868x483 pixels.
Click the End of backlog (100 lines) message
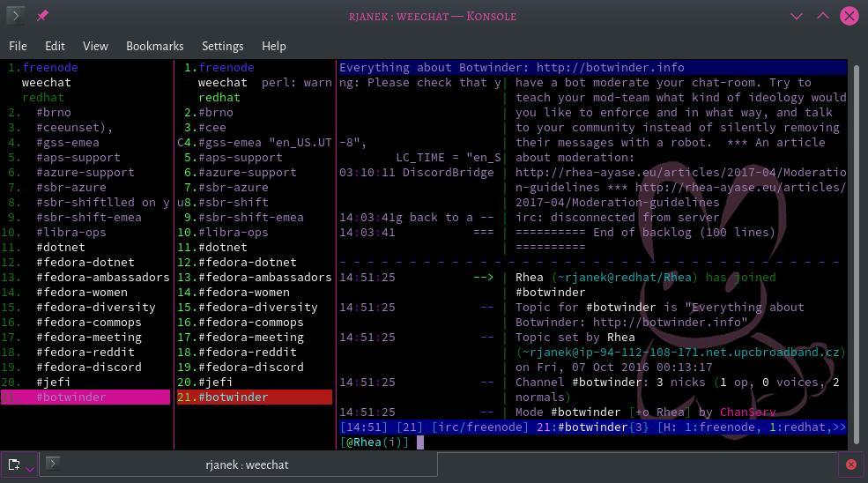(x=684, y=232)
